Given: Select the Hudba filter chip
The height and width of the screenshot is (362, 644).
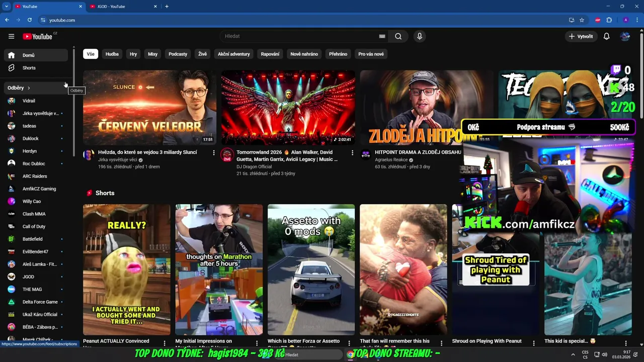Looking at the screenshot, I should (x=112, y=54).
